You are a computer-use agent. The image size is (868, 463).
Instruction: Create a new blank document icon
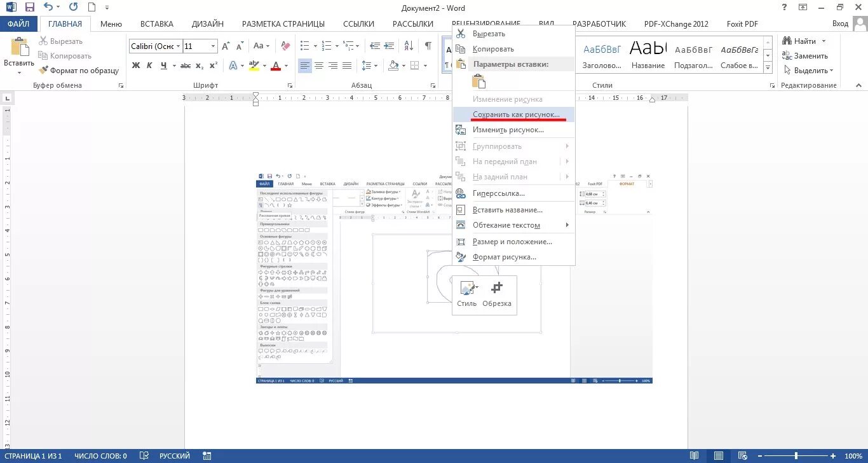pos(92,8)
